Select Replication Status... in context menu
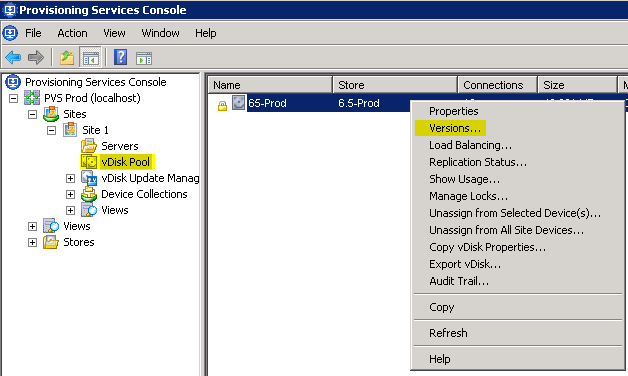The width and height of the screenshot is (628, 376). click(x=517, y=162)
